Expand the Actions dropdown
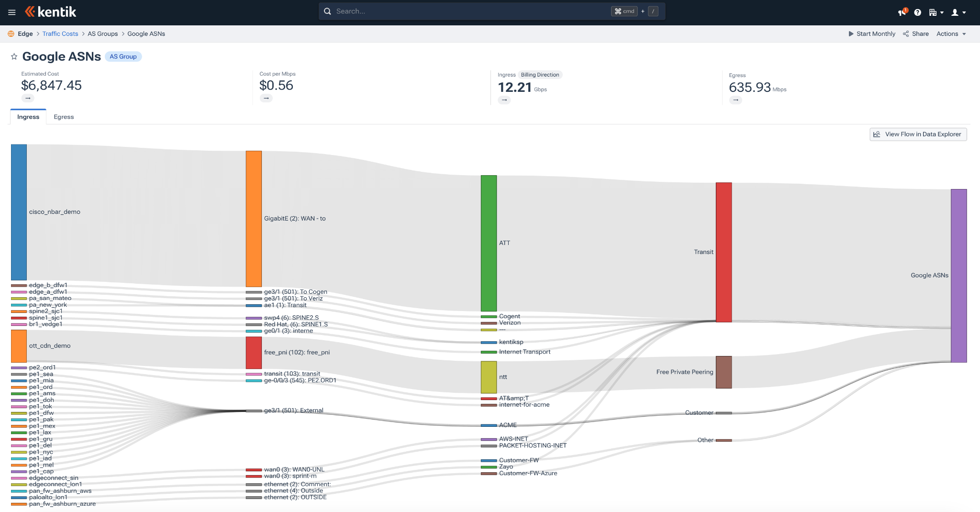This screenshot has height=512, width=980. click(x=951, y=34)
